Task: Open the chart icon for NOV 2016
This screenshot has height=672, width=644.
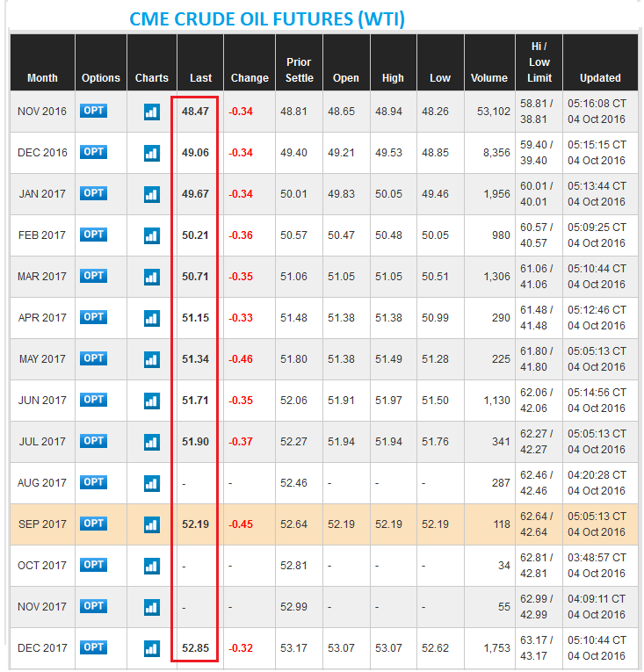Action: 152,112
